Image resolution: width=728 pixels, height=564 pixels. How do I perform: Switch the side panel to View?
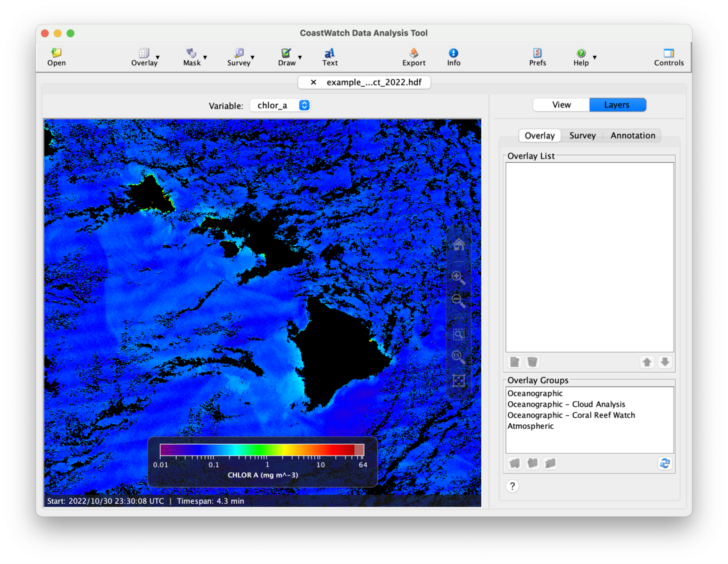tap(561, 105)
